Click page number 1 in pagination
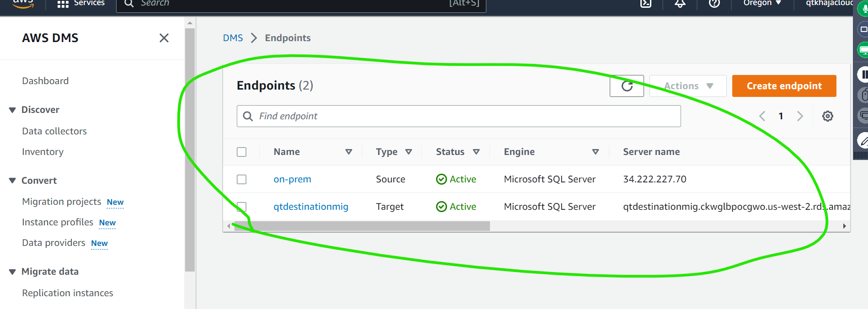 pos(781,116)
